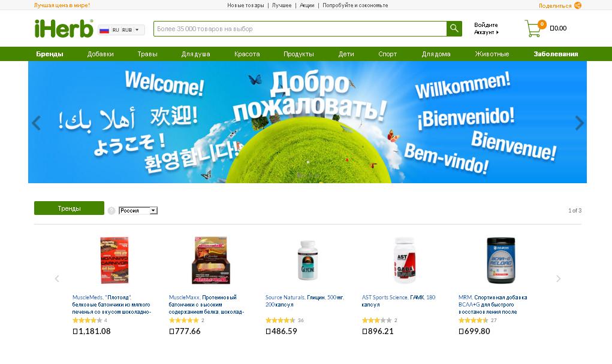
Task: Open the MRM BCAA+G Reload product image
Action: click(501, 260)
